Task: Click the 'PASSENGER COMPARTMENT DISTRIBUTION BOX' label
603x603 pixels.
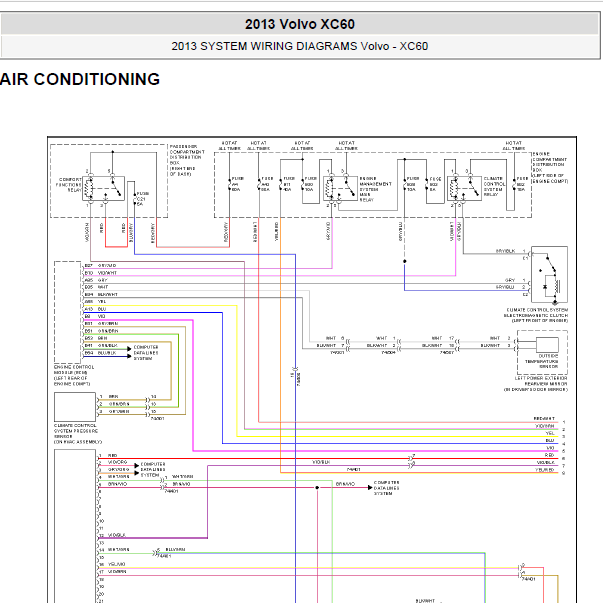Action: point(187,160)
